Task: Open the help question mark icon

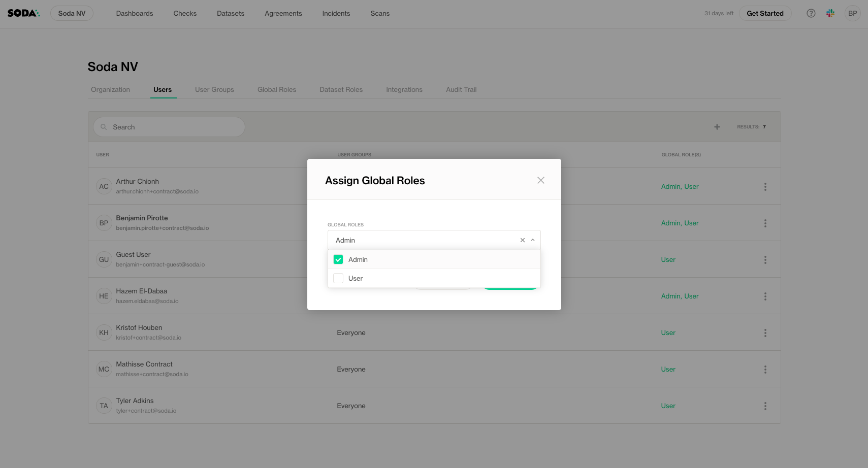Action: click(x=811, y=13)
